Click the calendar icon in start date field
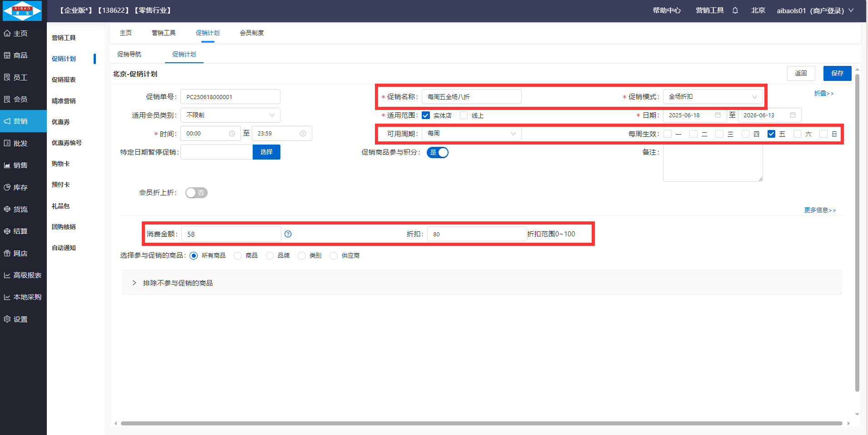This screenshot has width=868, height=435. tap(718, 115)
